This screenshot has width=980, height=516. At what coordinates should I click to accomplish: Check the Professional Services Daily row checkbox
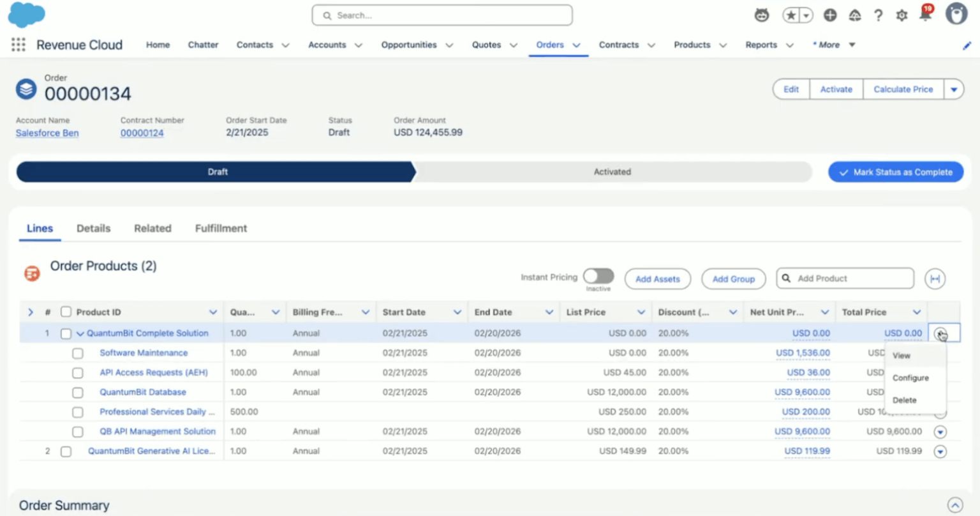[78, 413]
